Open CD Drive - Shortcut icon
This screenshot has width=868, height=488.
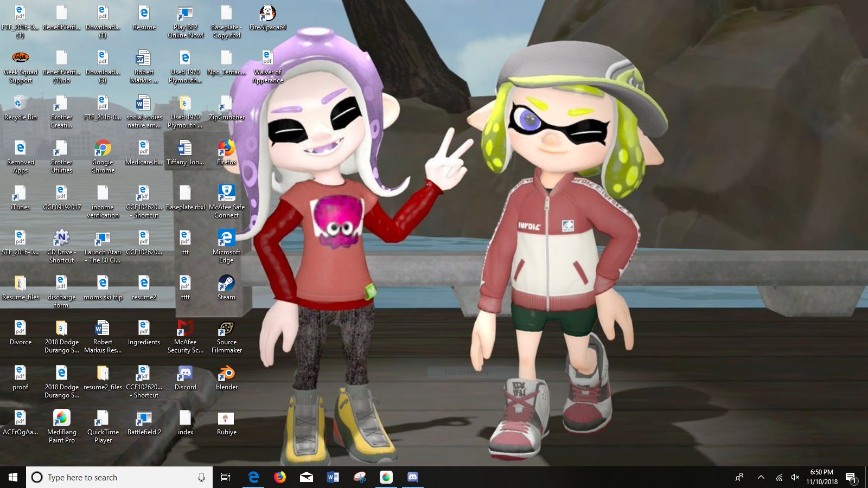(x=62, y=247)
